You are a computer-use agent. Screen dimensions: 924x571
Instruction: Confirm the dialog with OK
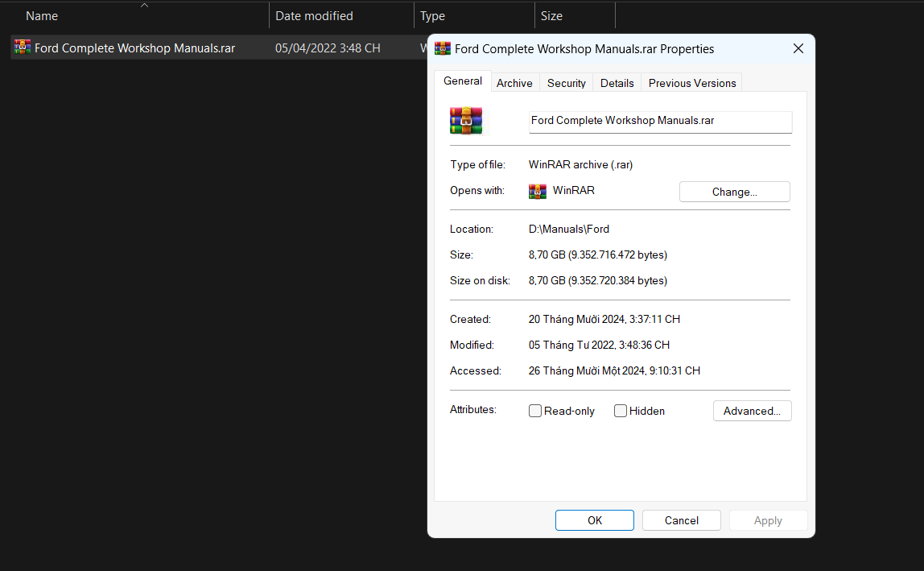pos(595,520)
